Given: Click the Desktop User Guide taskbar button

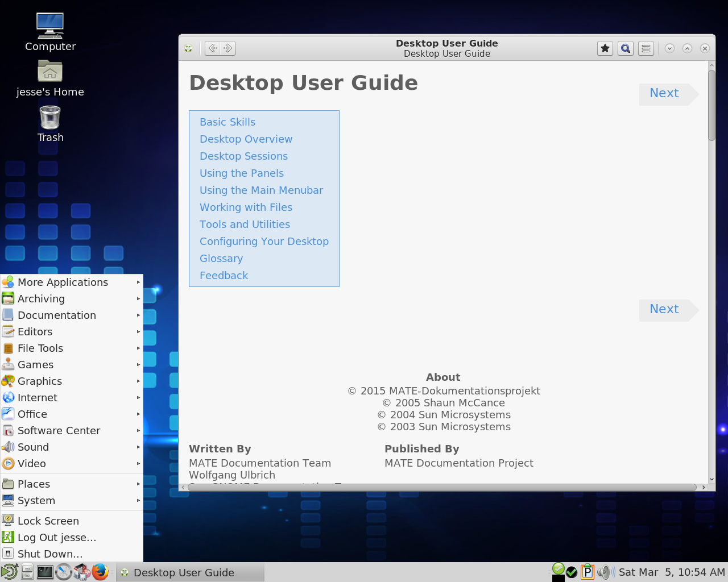Looking at the screenshot, I should (191, 572).
